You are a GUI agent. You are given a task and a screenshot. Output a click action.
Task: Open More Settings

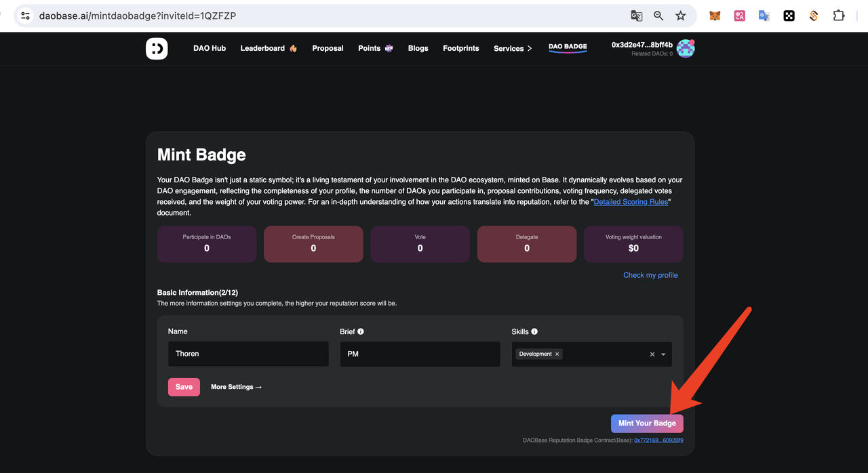point(236,387)
